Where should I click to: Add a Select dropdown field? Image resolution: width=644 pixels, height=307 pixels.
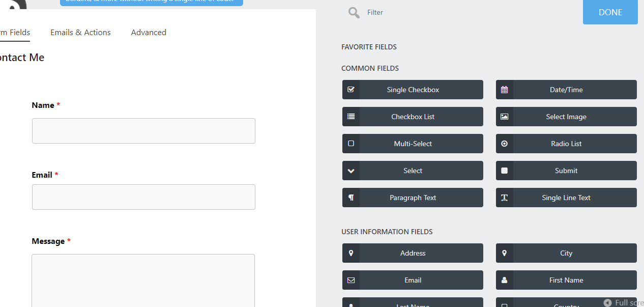coord(413,171)
